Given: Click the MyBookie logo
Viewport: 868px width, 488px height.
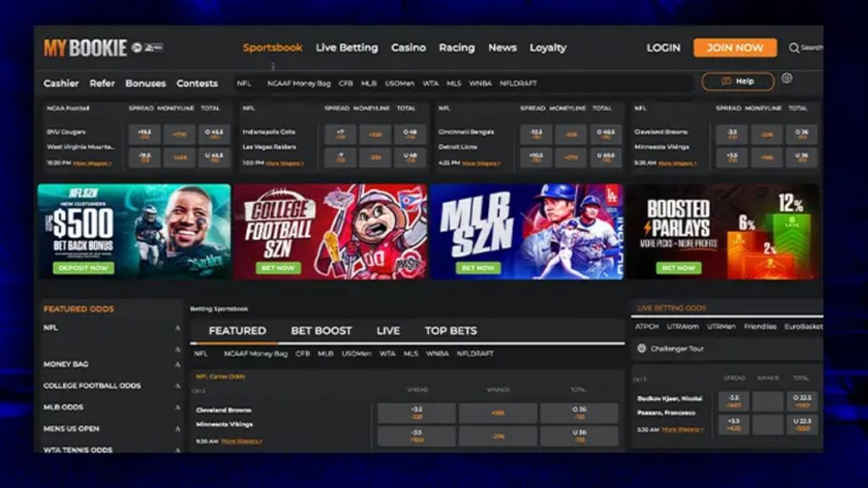Looking at the screenshot, I should point(86,48).
